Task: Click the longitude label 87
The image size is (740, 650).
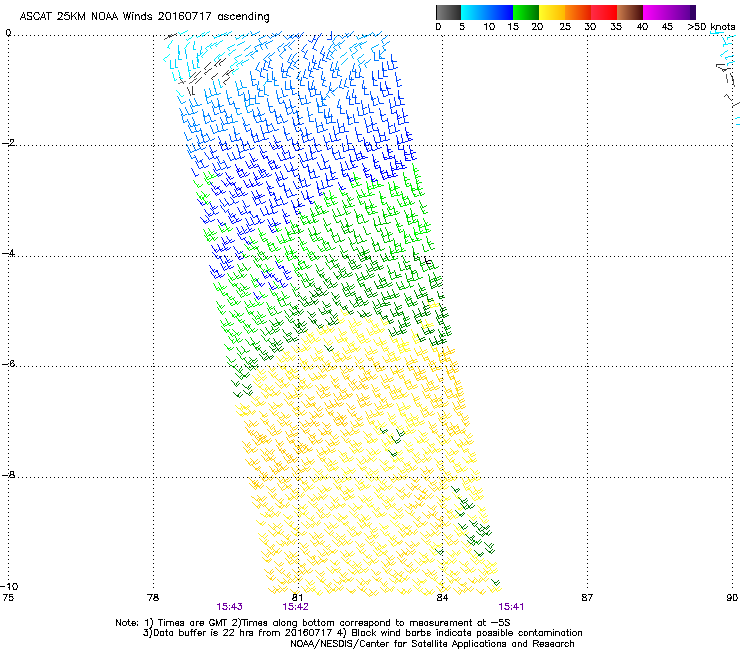Action: [x=587, y=598]
